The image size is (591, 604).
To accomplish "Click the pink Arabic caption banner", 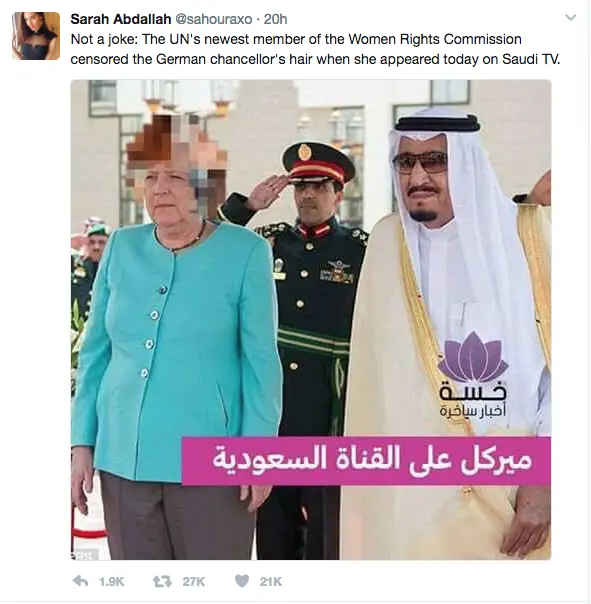I will (366, 460).
